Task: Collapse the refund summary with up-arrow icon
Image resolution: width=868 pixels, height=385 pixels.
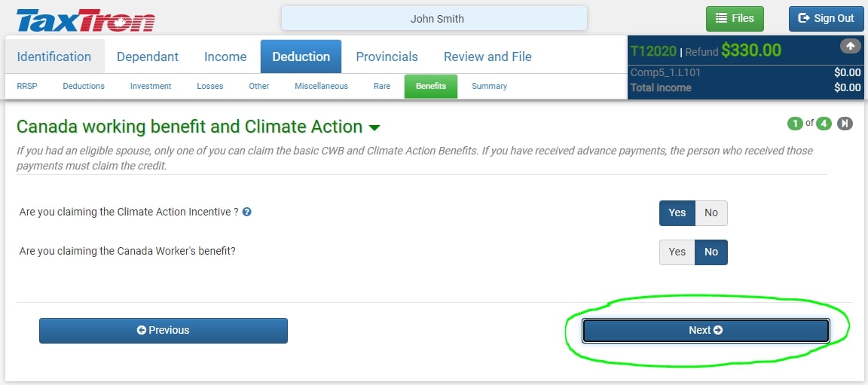Action: click(850, 47)
